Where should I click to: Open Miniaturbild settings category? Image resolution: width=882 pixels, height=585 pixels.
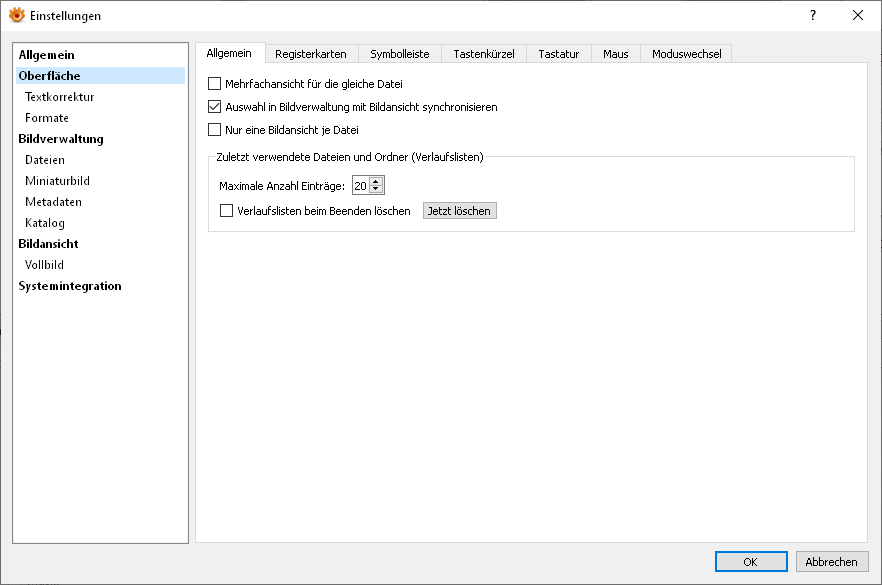tap(100, 181)
